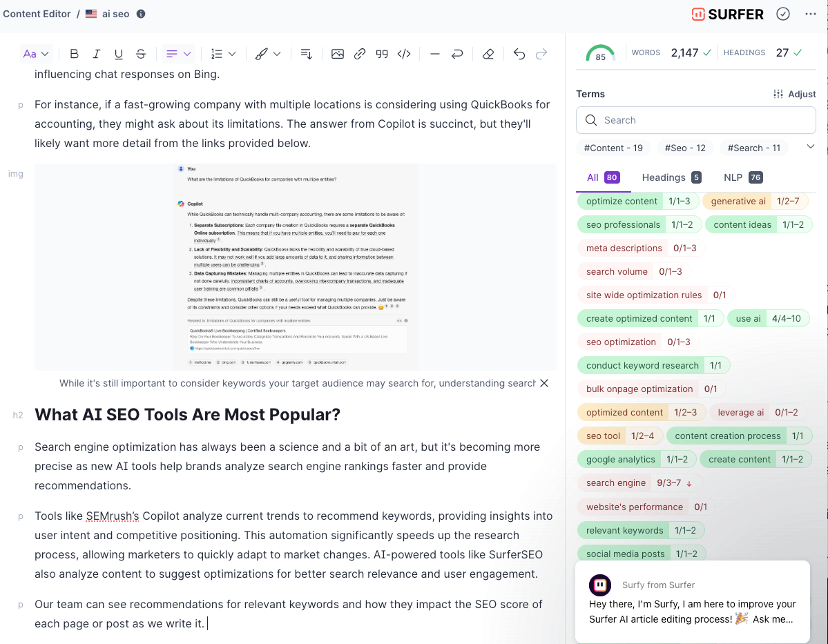The width and height of the screenshot is (828, 644).
Task: Toggle bold formatting in the toolbar
Action: coord(75,54)
